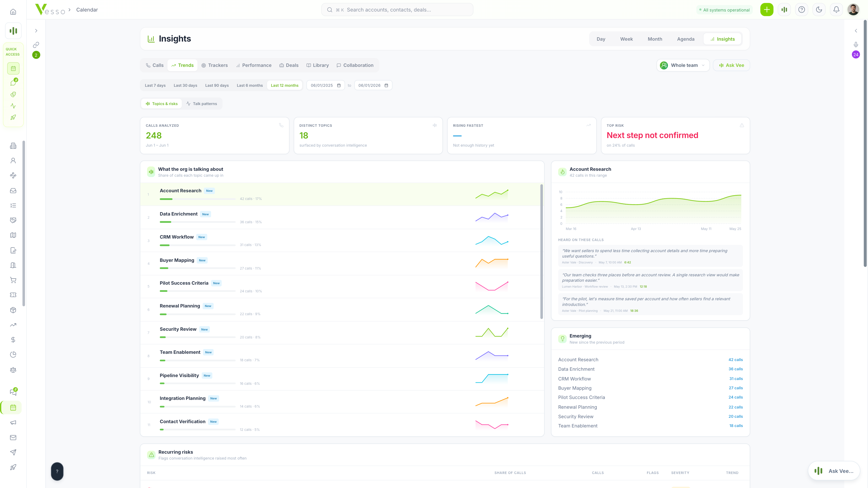Select the Last 90 days range
Viewport: 868px width, 488px height.
(217, 86)
